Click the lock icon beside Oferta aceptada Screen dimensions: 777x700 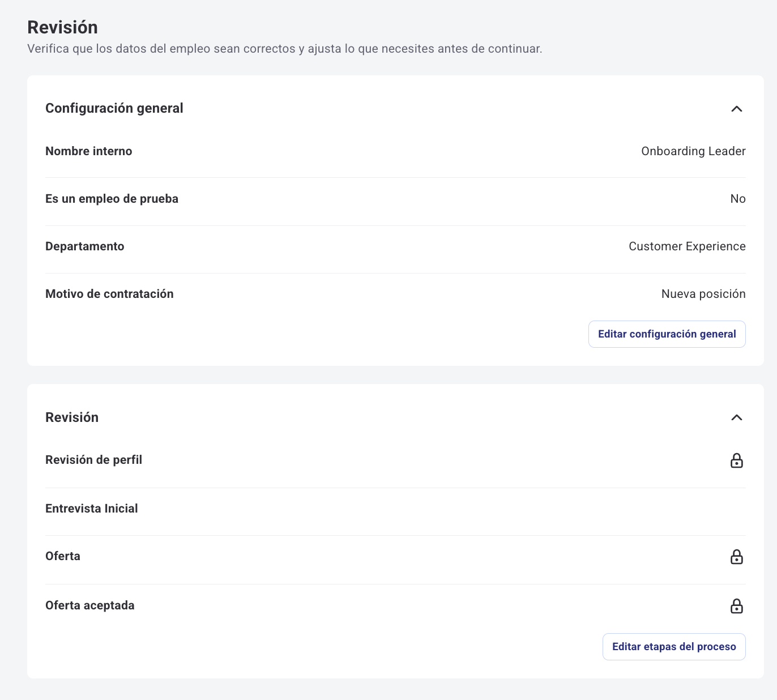(x=736, y=606)
